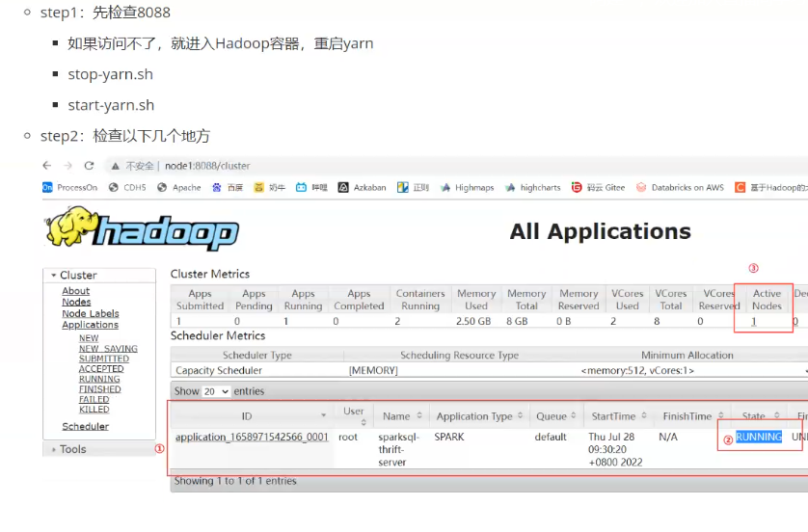This screenshot has height=532, width=808.
Task: Click the not-secure warning triangle icon
Action: click(x=116, y=166)
